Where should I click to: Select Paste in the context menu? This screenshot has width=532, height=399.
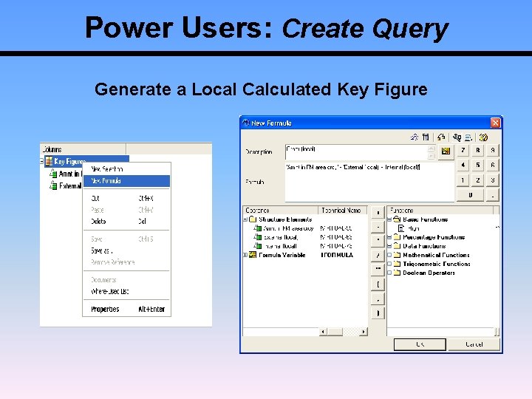[126, 210]
